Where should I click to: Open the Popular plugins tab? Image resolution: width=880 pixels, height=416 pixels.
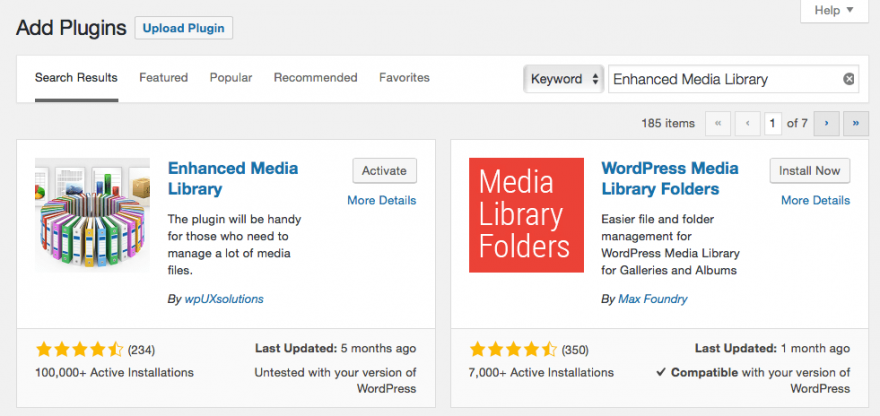pos(231,77)
